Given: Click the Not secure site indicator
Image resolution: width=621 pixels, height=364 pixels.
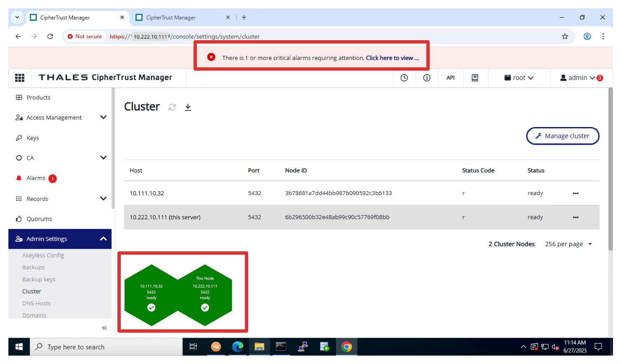Looking at the screenshot, I should point(85,36).
